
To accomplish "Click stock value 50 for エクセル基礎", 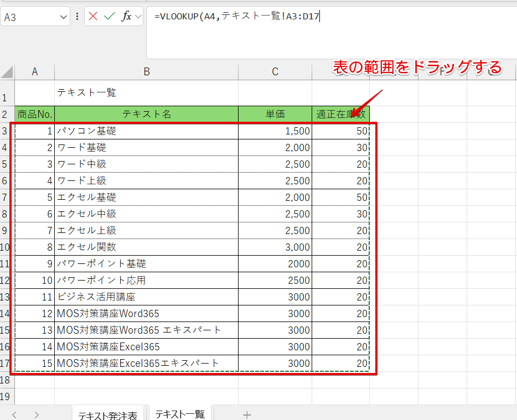I will pyautogui.click(x=340, y=197).
